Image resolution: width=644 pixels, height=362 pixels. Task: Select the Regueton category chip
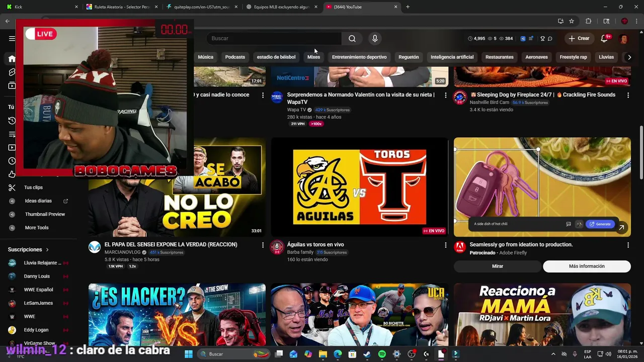pyautogui.click(x=409, y=57)
